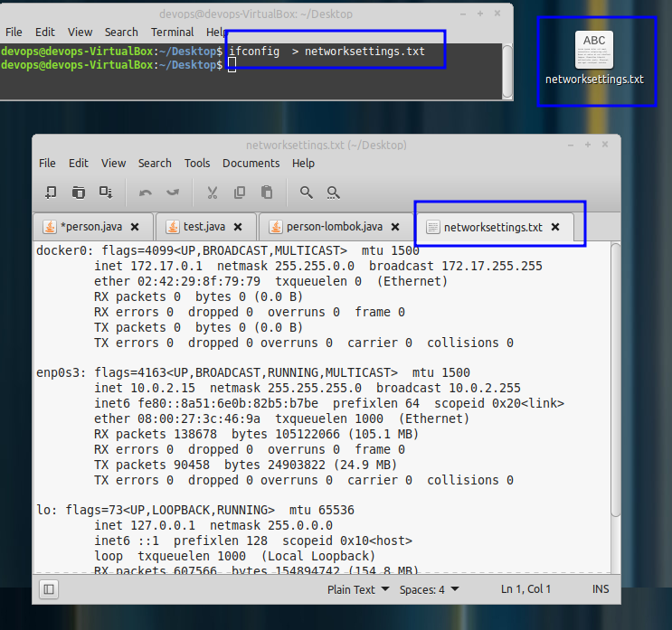This screenshot has height=630, width=672.
Task: Open the Terminal menu in terminal window
Action: coord(172,33)
